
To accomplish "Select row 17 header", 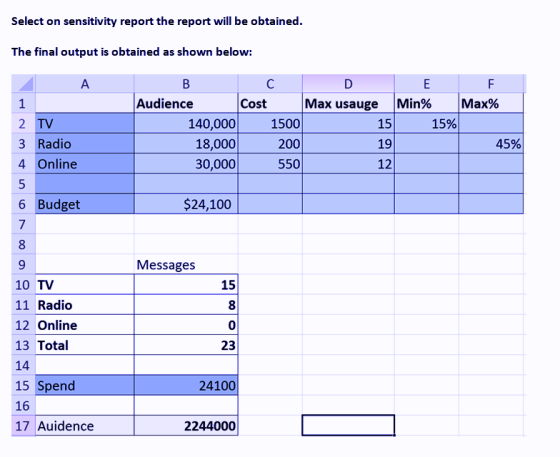I will pos(24,426).
